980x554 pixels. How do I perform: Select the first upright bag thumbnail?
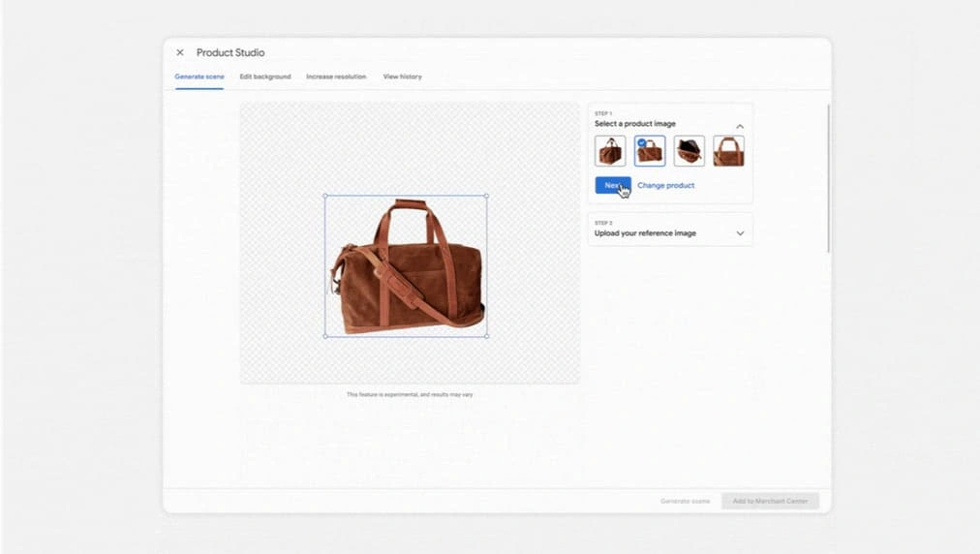[x=610, y=151]
